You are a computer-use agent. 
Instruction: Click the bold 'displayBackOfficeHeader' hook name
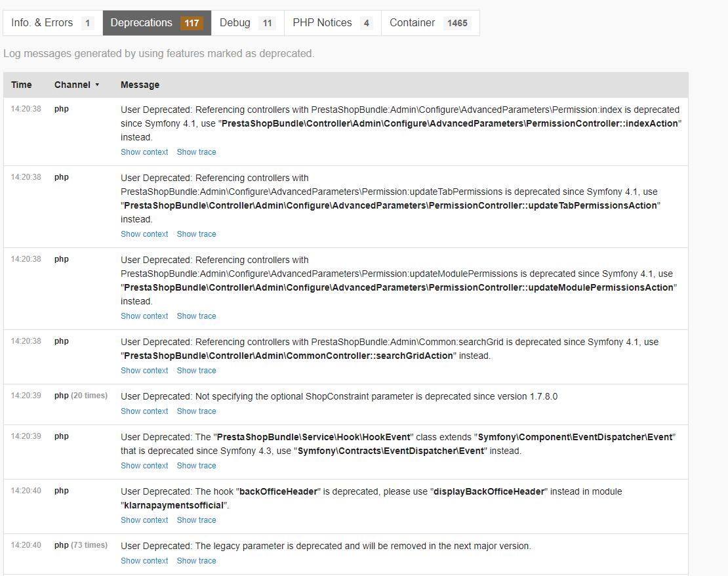tap(489, 492)
